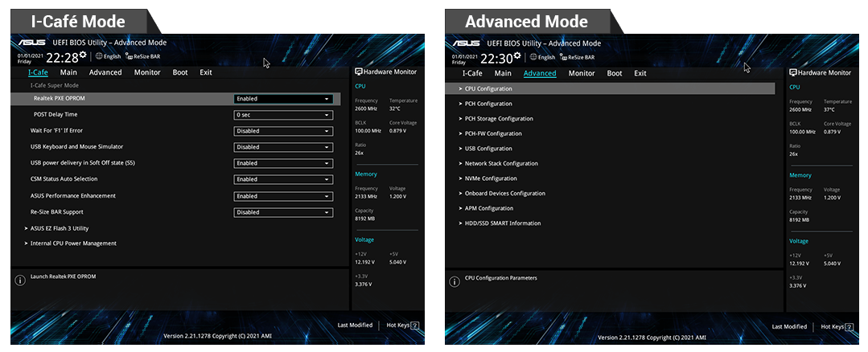
Task: Click the info icon beside CPU Configuration Parameters
Action: 455,280
